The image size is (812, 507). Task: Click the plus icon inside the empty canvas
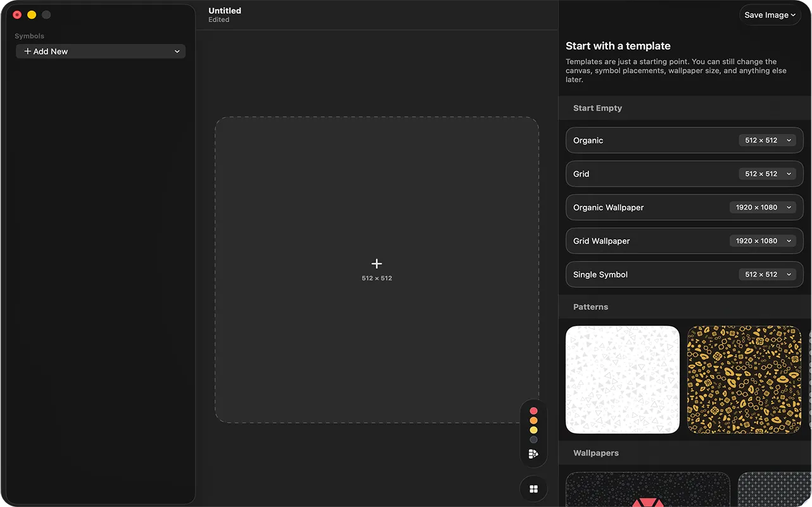point(377,263)
